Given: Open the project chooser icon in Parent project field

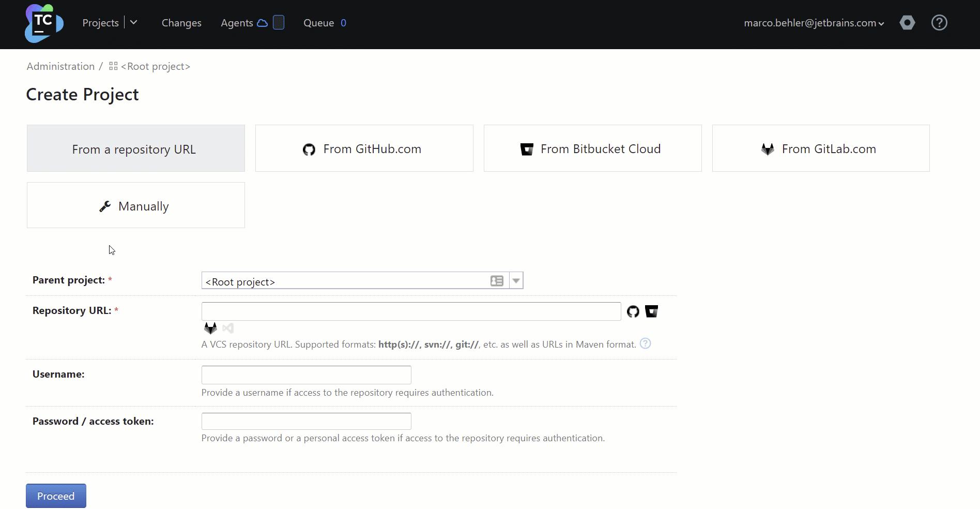Looking at the screenshot, I should click(497, 280).
